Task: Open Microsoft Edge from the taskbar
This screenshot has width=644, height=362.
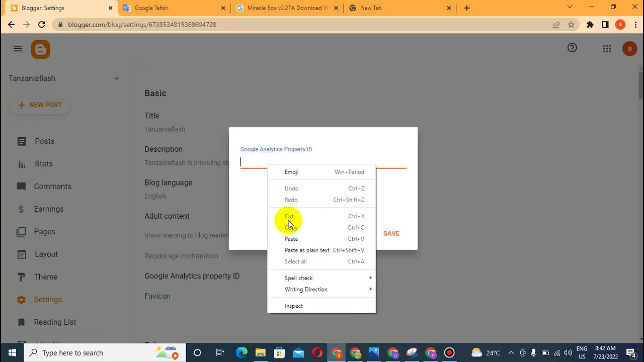Action: click(x=242, y=352)
